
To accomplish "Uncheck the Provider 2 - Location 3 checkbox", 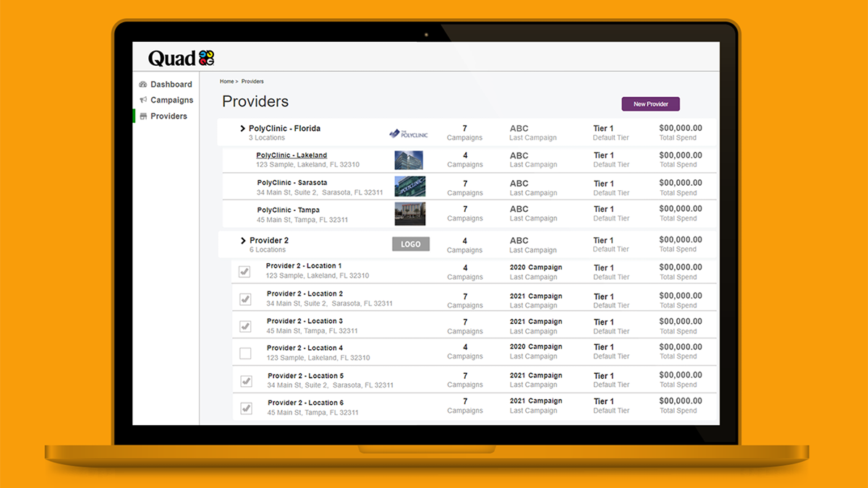I will point(245,326).
